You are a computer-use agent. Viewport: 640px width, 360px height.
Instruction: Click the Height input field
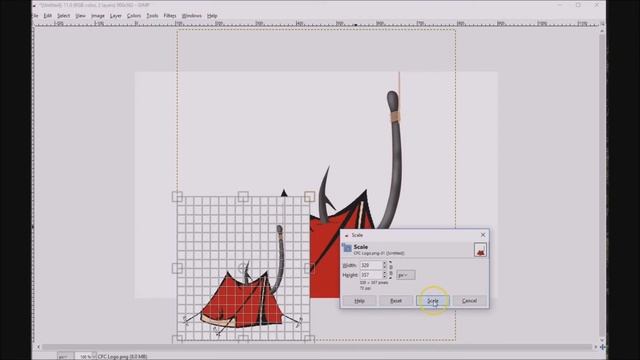[371, 275]
